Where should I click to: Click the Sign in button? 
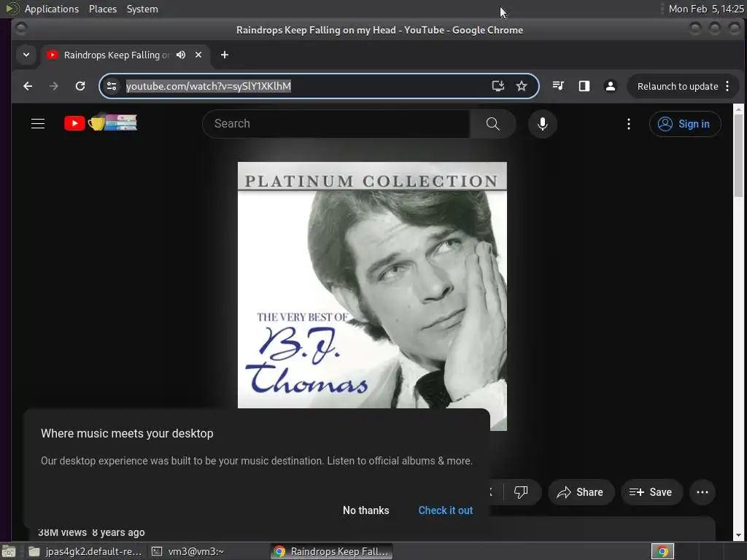point(685,124)
